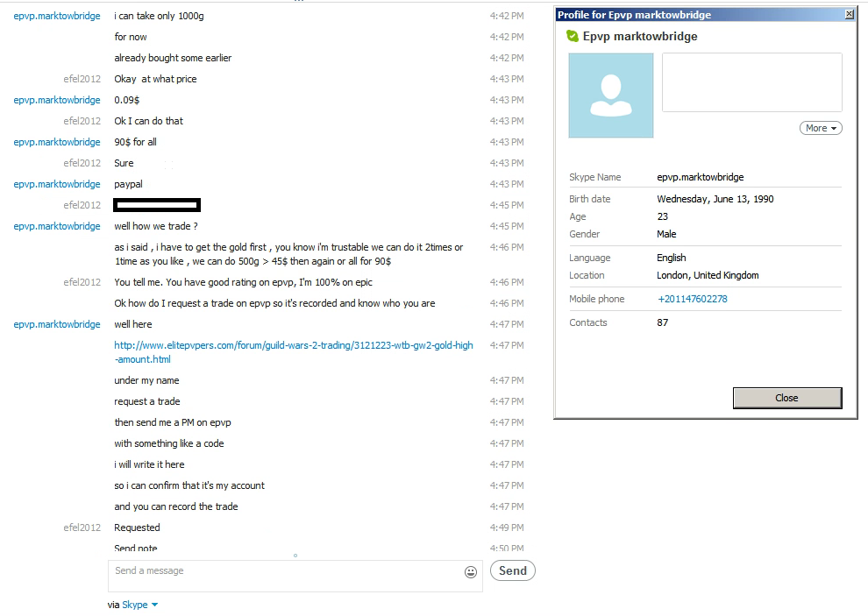Expand the More dropdown in profile
This screenshot has width=868, height=616.
coord(821,128)
